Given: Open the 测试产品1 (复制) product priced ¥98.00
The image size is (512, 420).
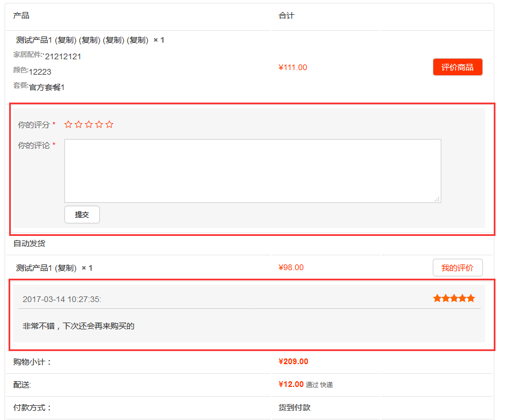Looking at the screenshot, I should [x=46, y=268].
